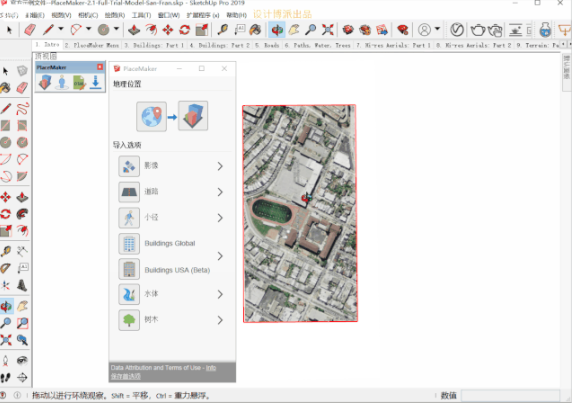Click the 树木 tree import icon button

(x=129, y=320)
